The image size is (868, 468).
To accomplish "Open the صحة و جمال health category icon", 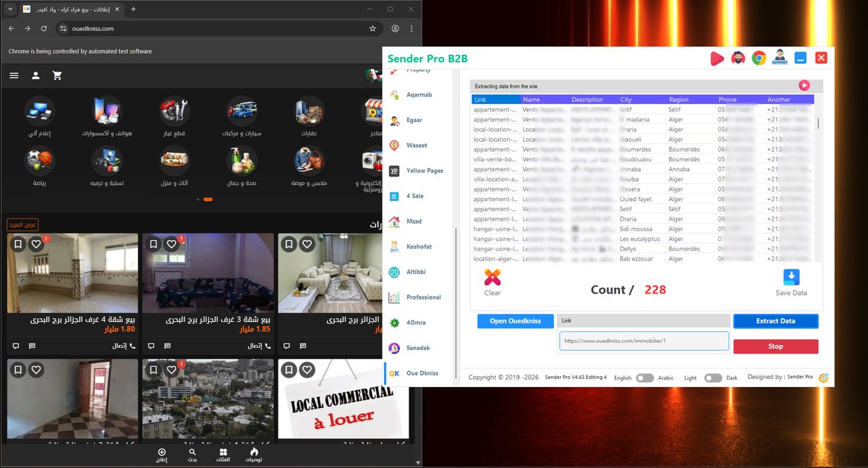I will (242, 161).
